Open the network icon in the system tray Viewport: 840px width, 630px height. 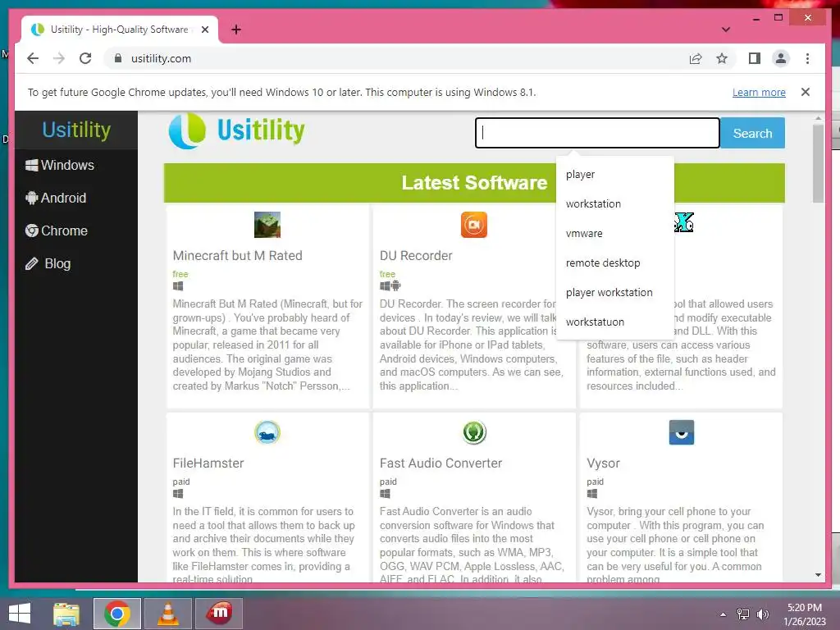click(x=743, y=614)
